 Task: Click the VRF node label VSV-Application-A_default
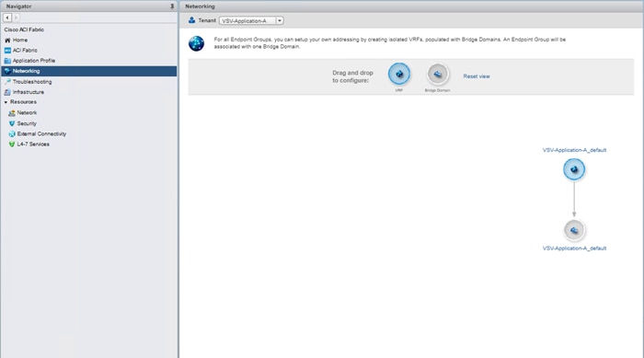(574, 150)
